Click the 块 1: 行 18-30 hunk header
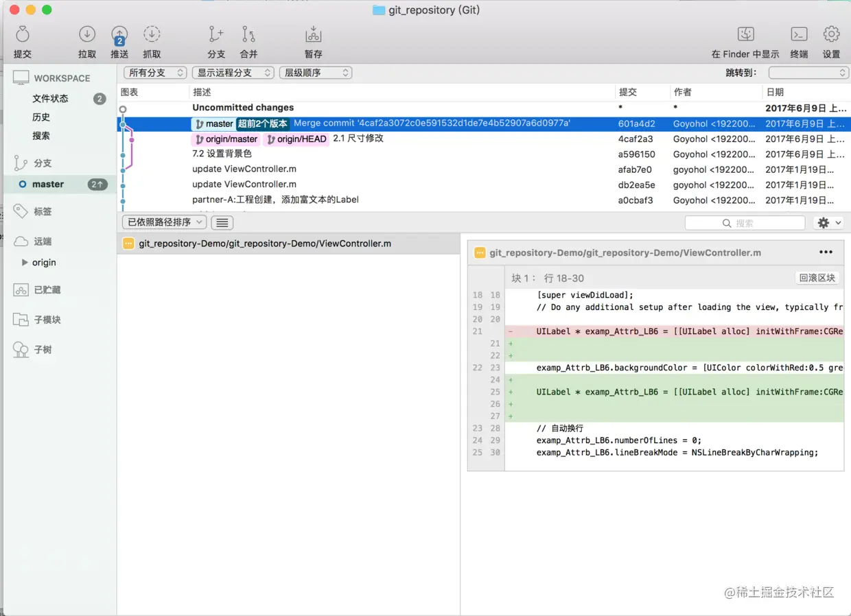851x616 pixels. point(548,279)
